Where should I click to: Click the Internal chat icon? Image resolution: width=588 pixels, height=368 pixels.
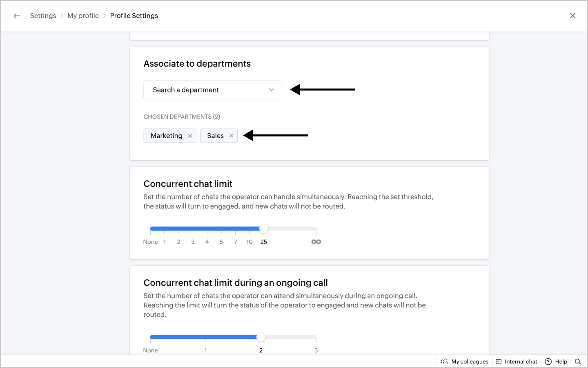(499, 361)
